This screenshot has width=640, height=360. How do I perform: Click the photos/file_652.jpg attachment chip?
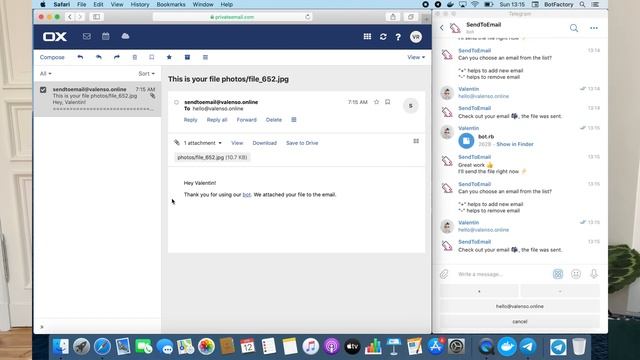(x=212, y=157)
